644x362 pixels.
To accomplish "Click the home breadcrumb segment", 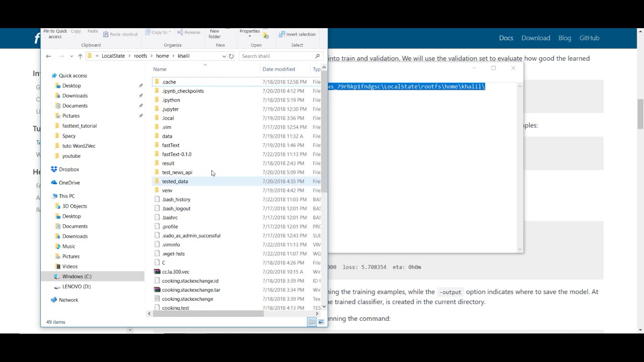I will click(x=163, y=56).
